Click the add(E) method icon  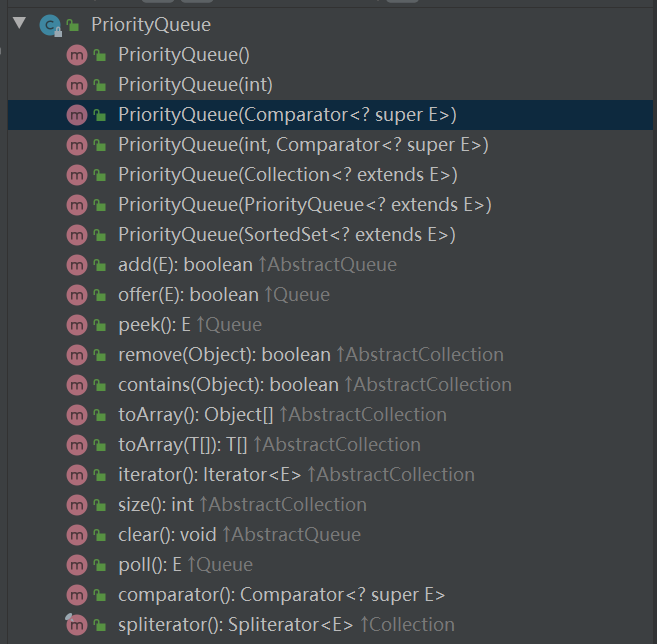[76, 265]
